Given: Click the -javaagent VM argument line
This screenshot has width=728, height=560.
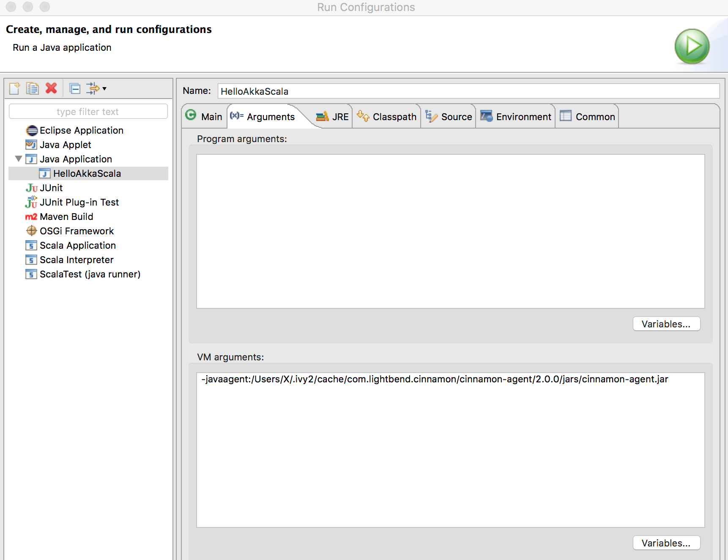Looking at the screenshot, I should tap(435, 379).
